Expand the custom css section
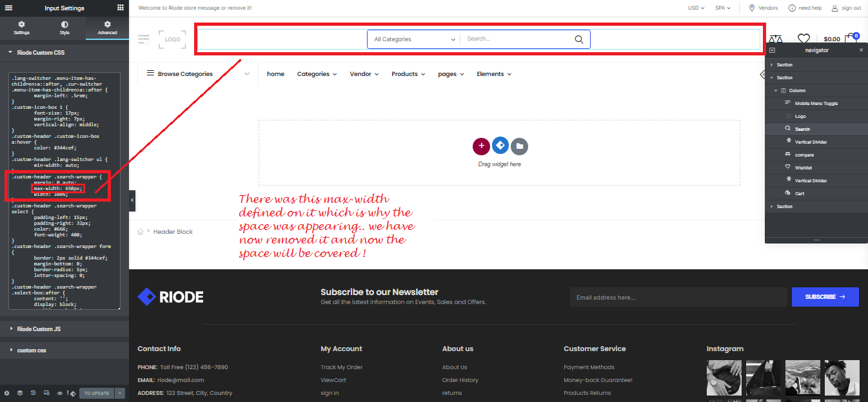Viewport: 868px width, 402px height. pyautogui.click(x=64, y=350)
